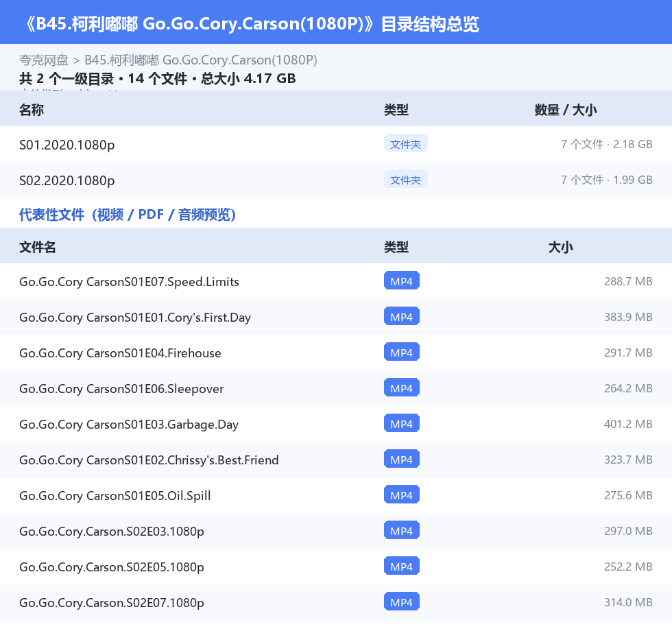Click the 314.0 MB size value
Screen dimensions: 672x642
tap(628, 602)
